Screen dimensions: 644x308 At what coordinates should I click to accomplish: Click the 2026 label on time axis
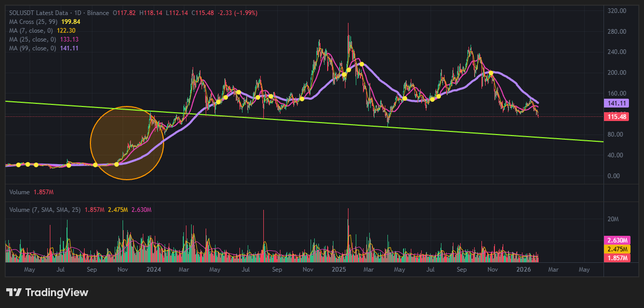point(524,270)
